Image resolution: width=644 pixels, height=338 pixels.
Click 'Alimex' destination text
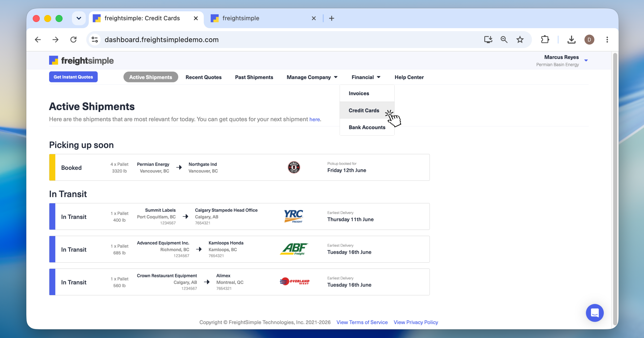click(x=223, y=275)
